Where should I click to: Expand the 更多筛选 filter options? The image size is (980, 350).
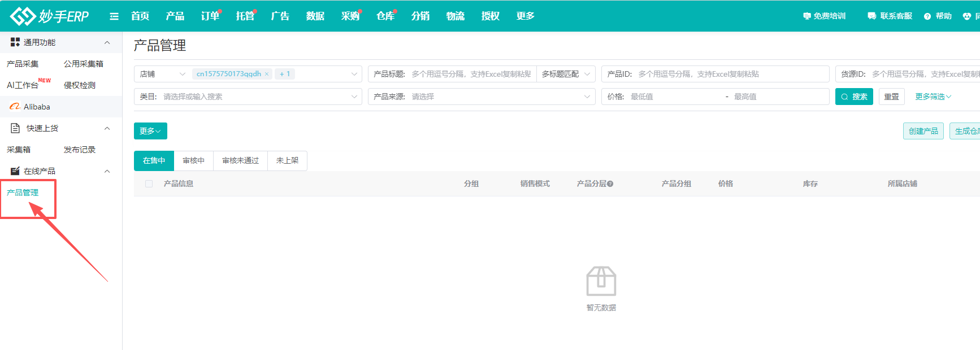tap(933, 97)
